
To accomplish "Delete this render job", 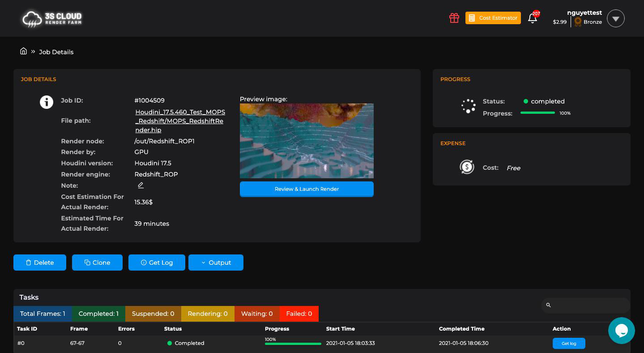I will click(x=40, y=263).
